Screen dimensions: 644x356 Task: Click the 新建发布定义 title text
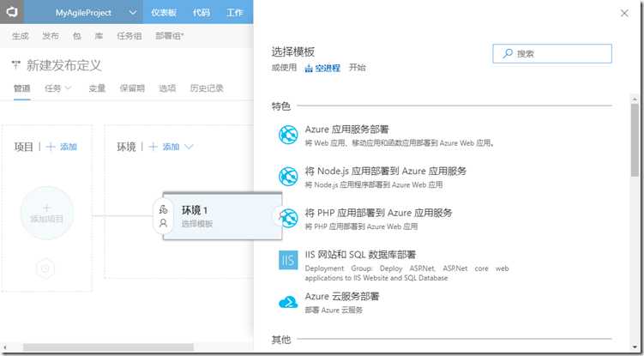(64, 65)
